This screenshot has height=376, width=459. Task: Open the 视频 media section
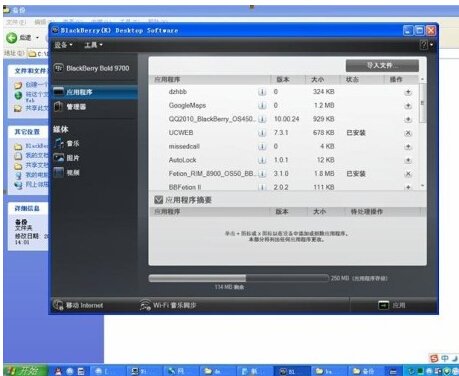[x=67, y=172]
